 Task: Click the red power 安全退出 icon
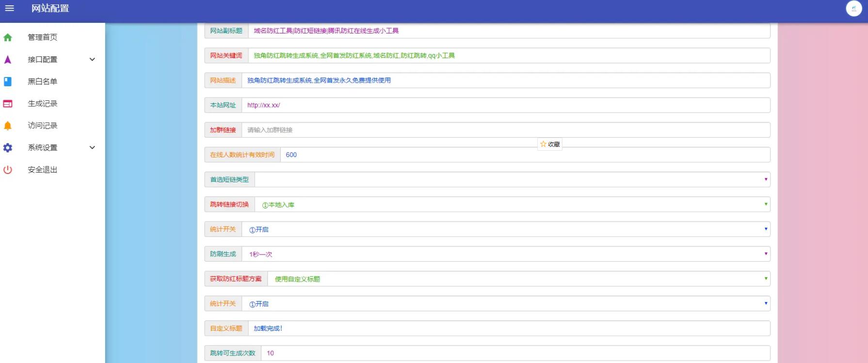[8, 170]
